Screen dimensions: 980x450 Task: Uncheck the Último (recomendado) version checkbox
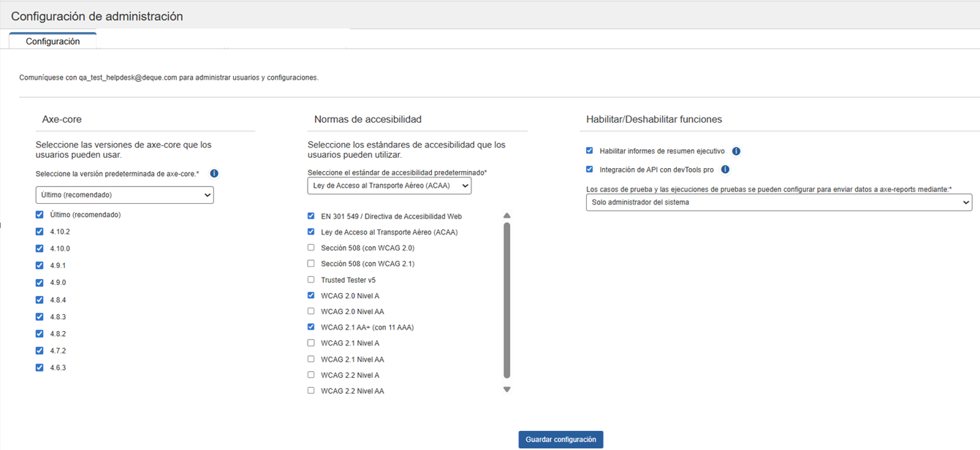39,215
